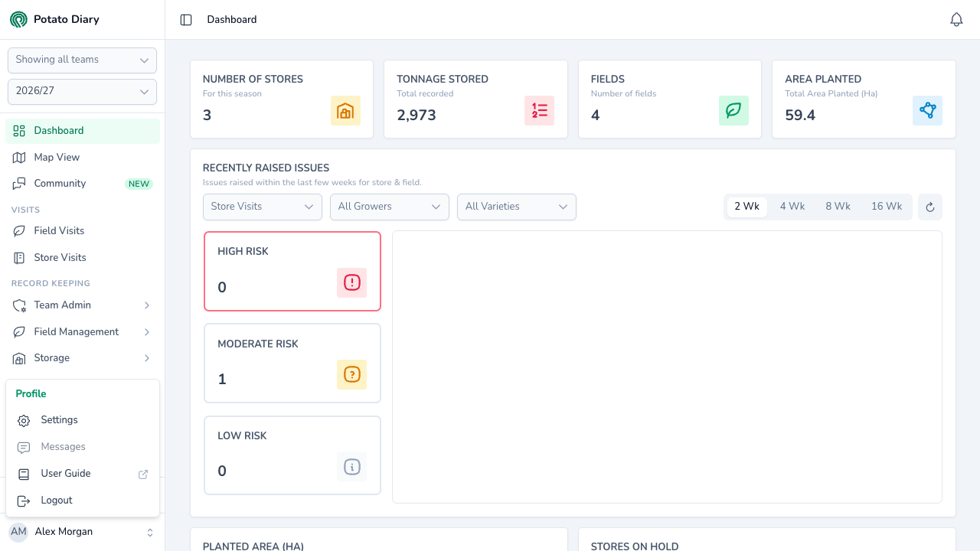Click the High Risk exclamation icon
Image resolution: width=980 pixels, height=551 pixels.
click(352, 283)
